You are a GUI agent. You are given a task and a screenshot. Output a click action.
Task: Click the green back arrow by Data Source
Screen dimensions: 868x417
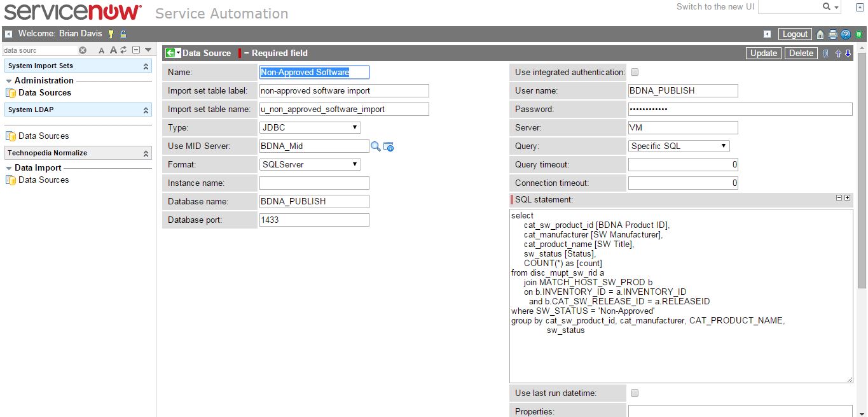click(170, 53)
